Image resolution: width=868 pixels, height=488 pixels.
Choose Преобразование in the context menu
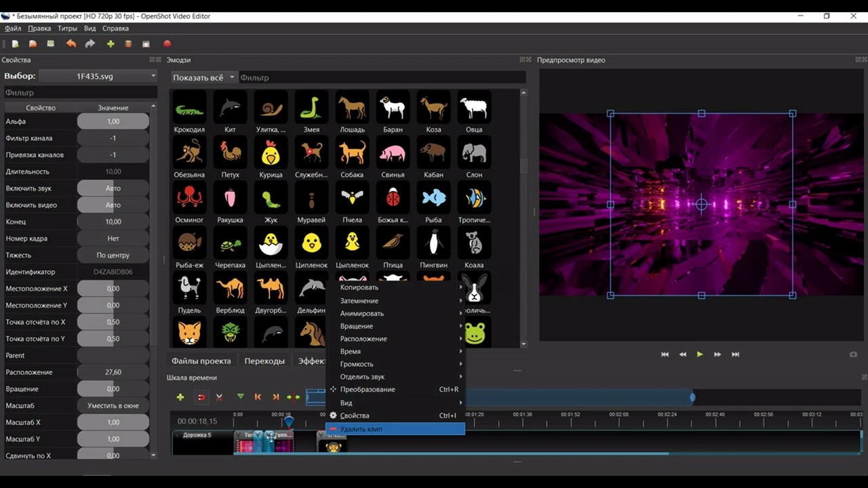coord(395,389)
